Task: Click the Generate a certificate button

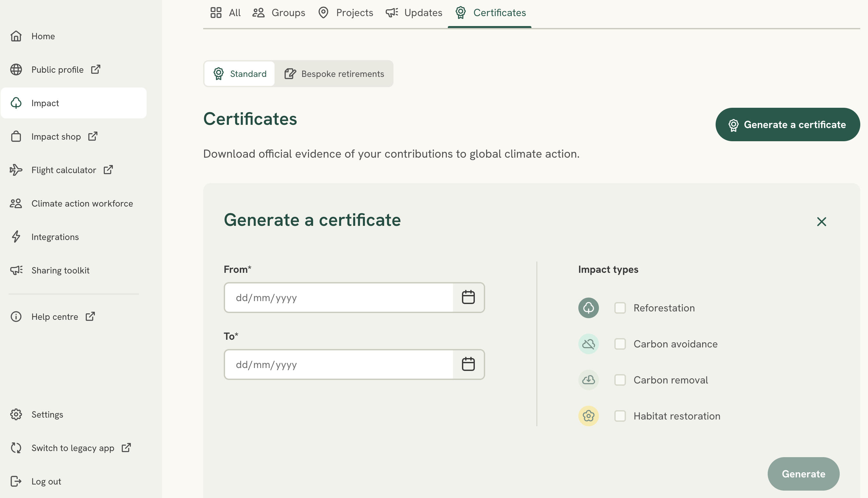Action: pyautogui.click(x=788, y=124)
